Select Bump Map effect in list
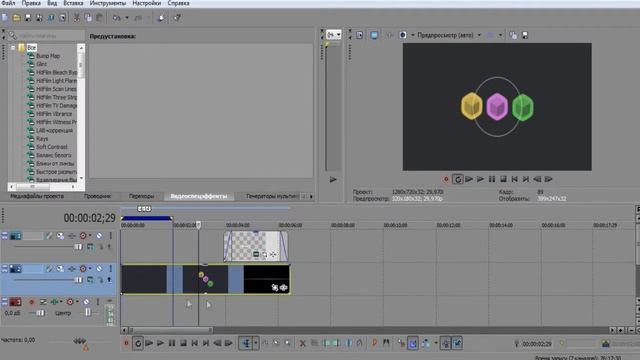The width and height of the screenshot is (640, 360). point(48,56)
